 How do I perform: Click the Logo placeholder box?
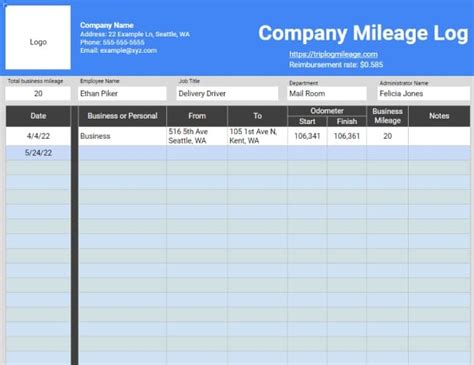pyautogui.click(x=38, y=37)
